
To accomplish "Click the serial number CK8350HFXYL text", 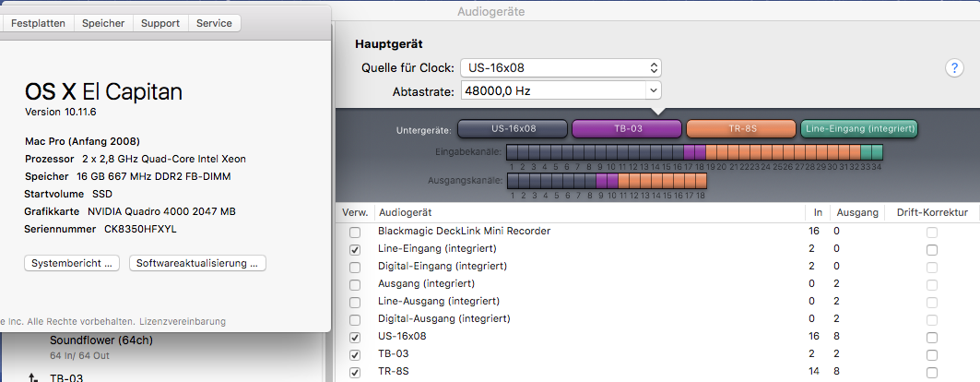I will (x=140, y=229).
